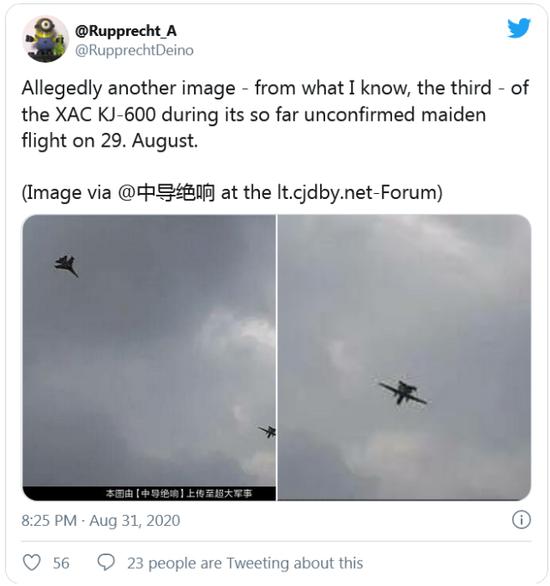Click 'maiden flight on 29. August' text
The image size is (550, 586).
(x=254, y=127)
